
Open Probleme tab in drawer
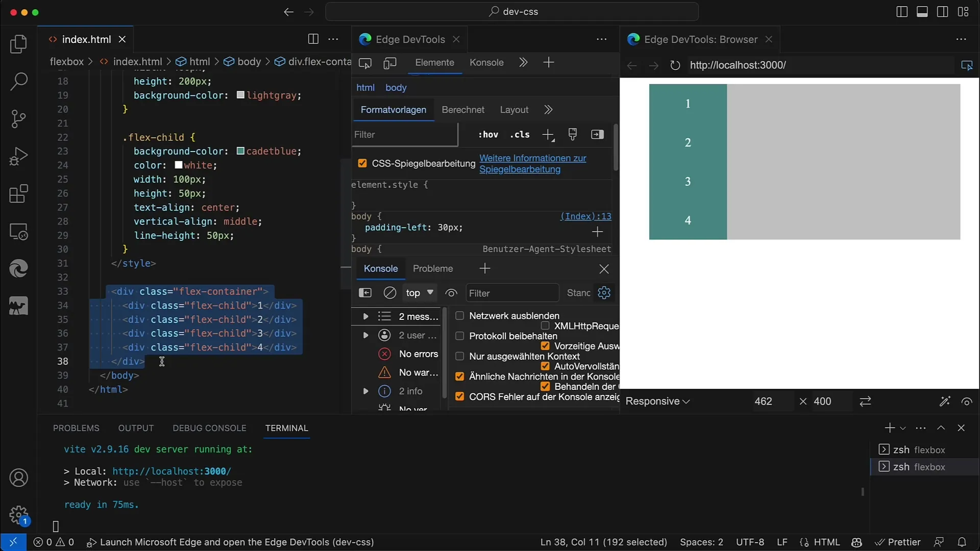[433, 268]
